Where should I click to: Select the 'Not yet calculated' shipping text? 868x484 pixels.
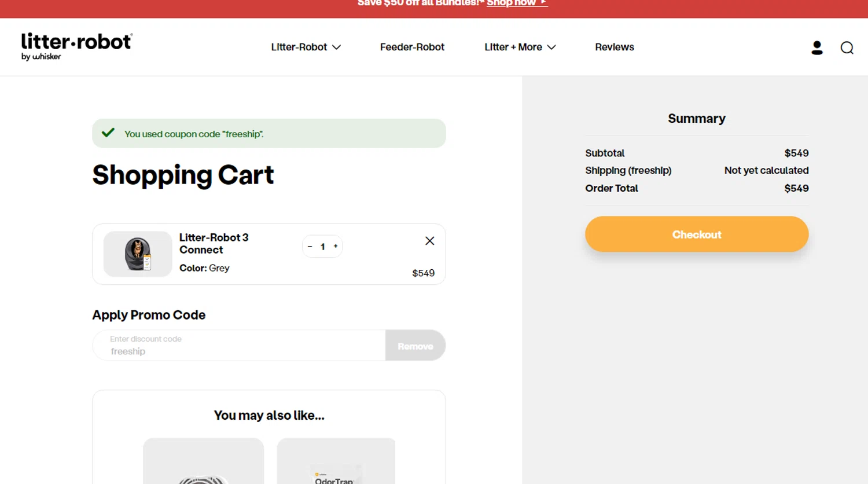[766, 170]
